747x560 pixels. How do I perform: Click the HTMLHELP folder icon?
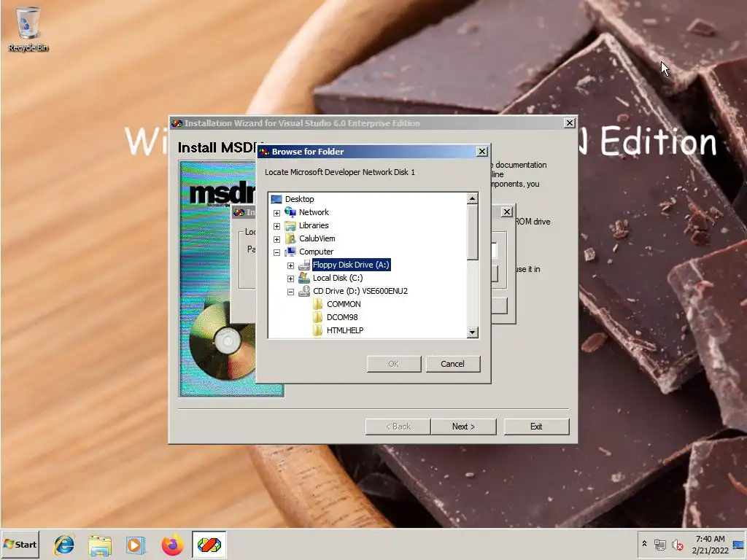(318, 330)
